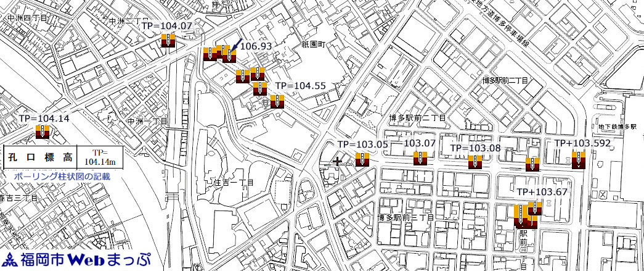Open the borehole marker under TP=104.14
This screenshot has width=644, height=271.
[43, 131]
